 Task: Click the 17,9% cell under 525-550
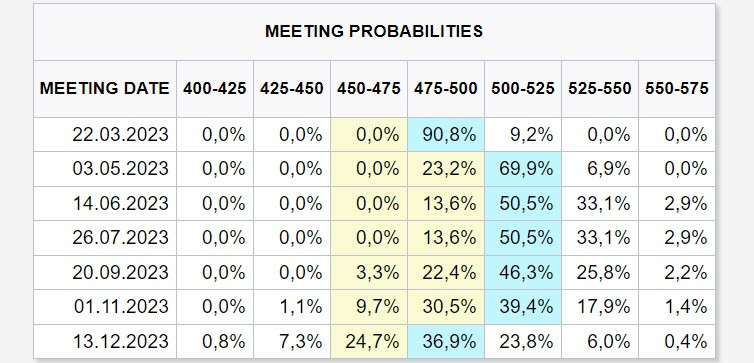pos(600,307)
